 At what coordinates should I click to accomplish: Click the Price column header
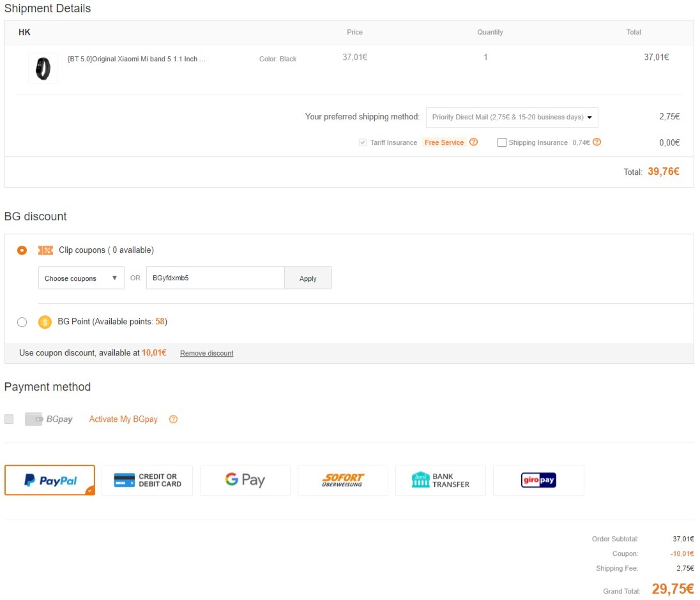(x=355, y=32)
